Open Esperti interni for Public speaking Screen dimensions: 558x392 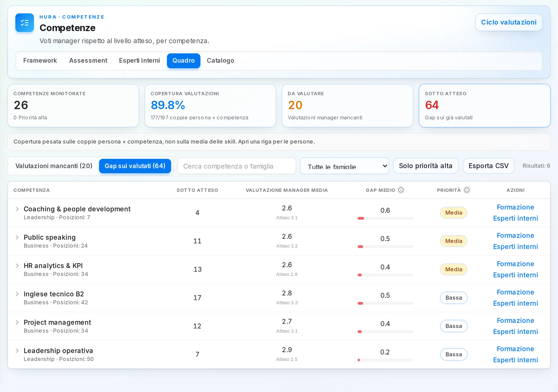tap(515, 247)
